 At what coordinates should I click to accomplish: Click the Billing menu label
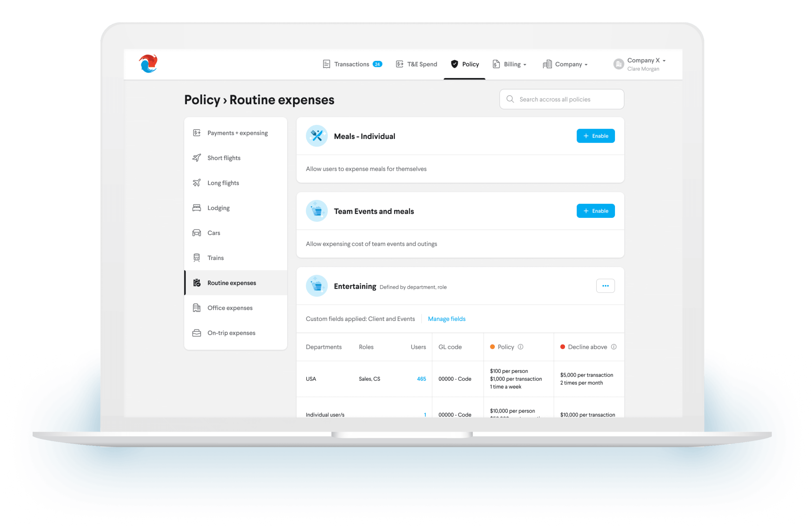[512, 64]
